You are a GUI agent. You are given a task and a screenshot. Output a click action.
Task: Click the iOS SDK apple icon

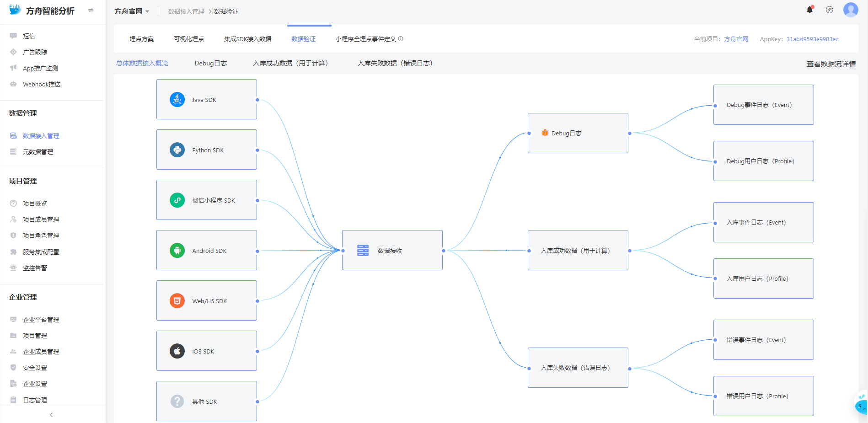pyautogui.click(x=177, y=351)
